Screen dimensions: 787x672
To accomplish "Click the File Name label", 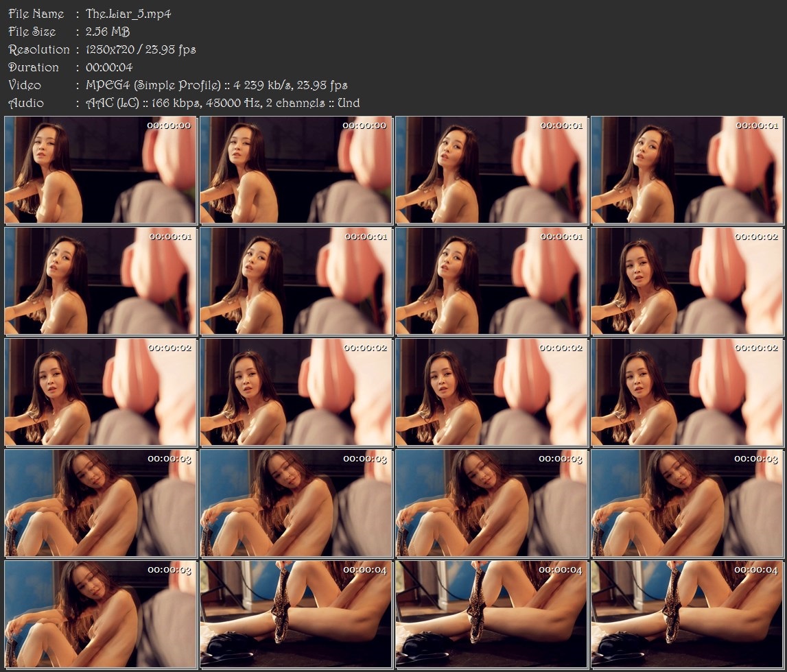I will (x=36, y=14).
